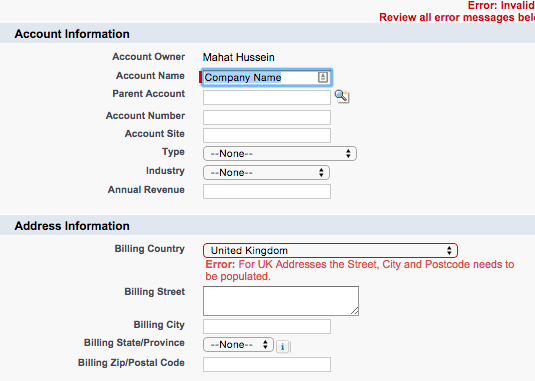The height and width of the screenshot is (381, 535).
Task: Open the Industry dropdown
Action: tap(266, 173)
